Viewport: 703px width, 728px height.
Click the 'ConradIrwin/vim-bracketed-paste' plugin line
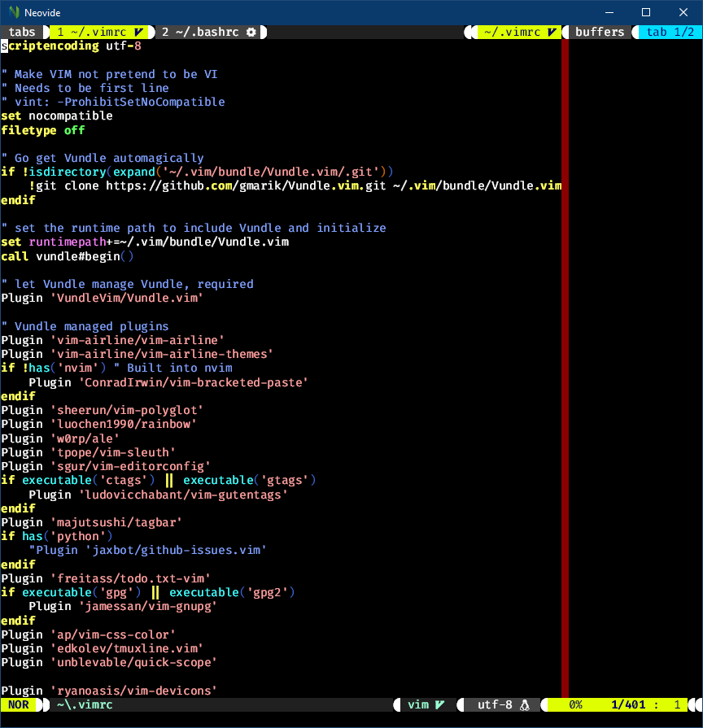click(168, 382)
